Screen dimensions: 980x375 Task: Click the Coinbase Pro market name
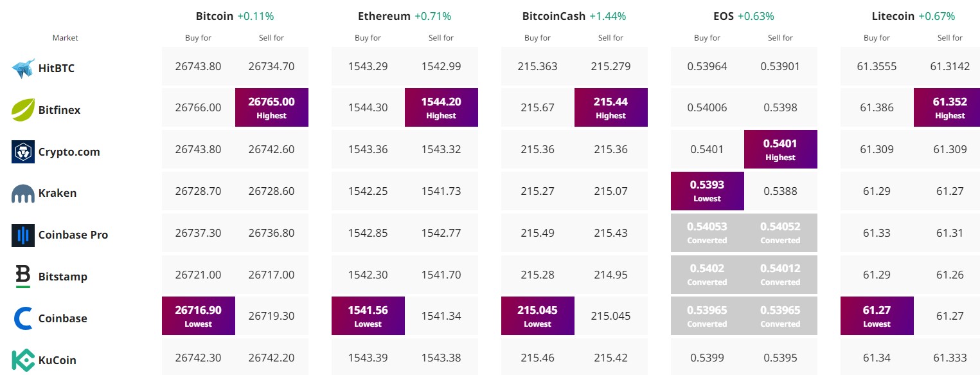coord(73,235)
